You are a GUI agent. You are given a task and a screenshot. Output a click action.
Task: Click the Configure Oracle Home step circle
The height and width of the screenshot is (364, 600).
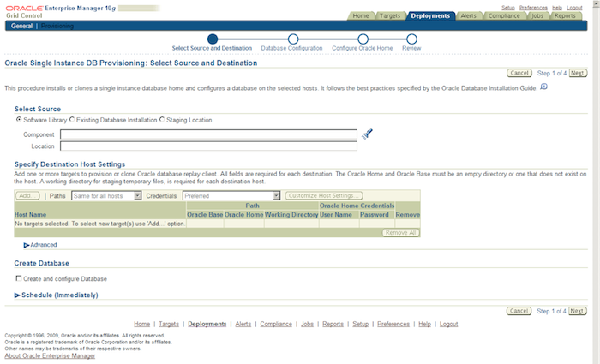(x=363, y=39)
